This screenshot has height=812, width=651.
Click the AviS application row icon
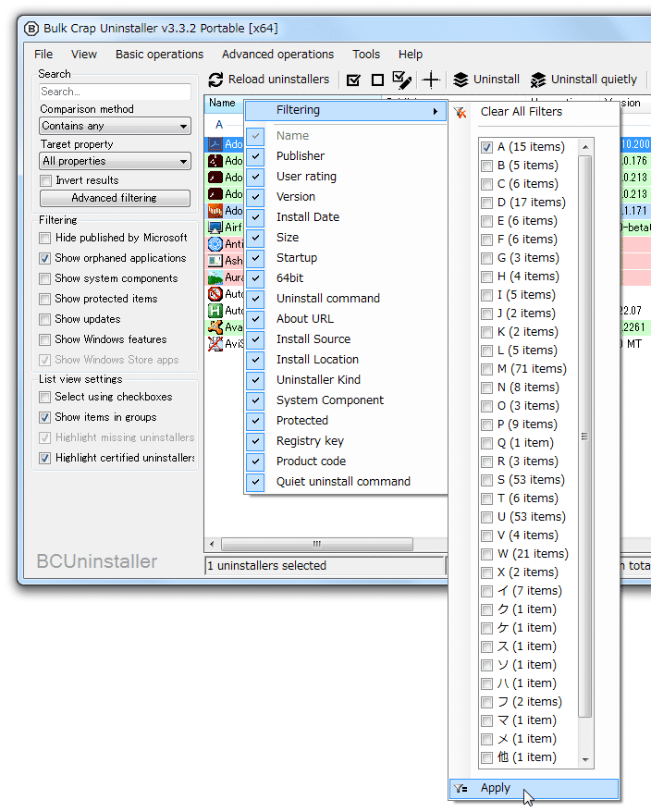[215, 344]
